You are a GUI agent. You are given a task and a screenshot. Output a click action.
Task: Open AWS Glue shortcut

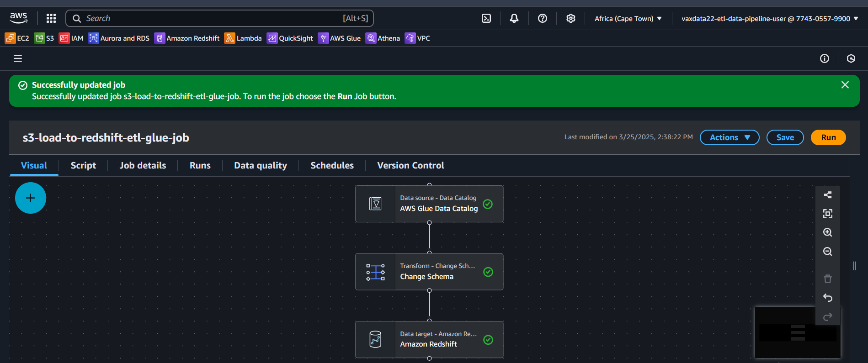340,38
